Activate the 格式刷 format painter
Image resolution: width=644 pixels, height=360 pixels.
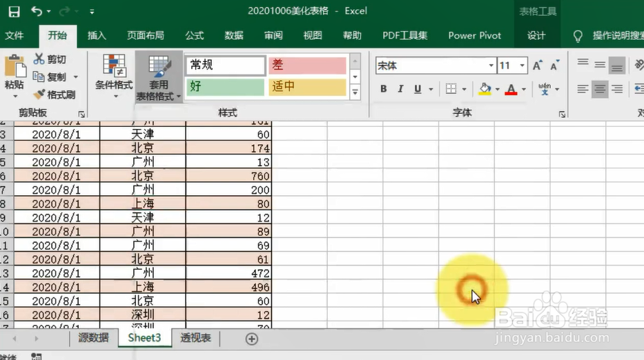(55, 94)
